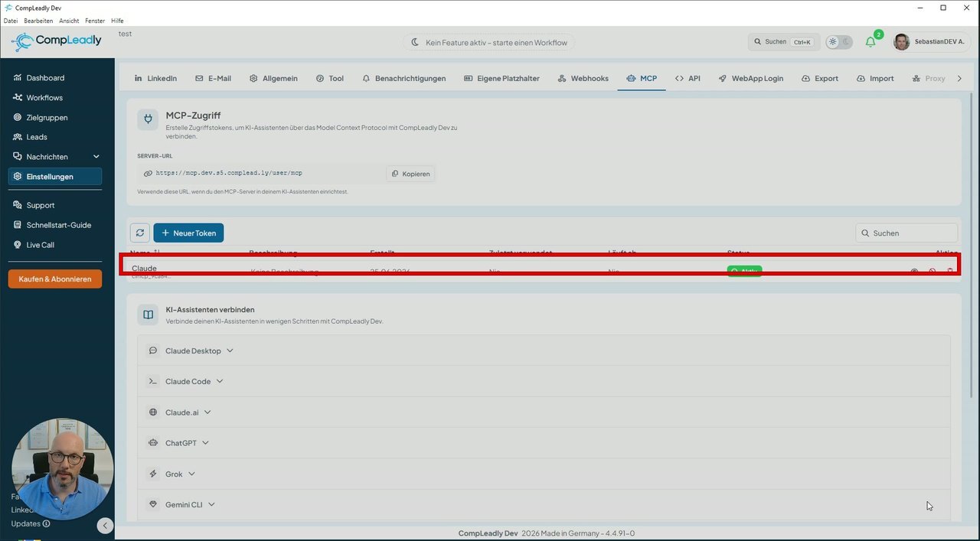
Task: Click the Live Call location icon
Action: 18,245
